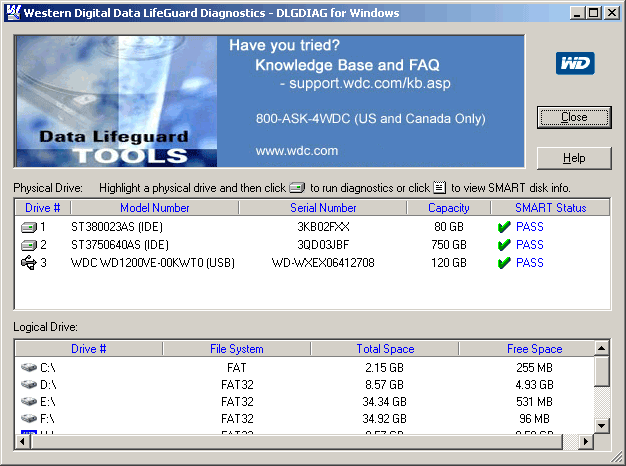The image size is (626, 466).
Task: Click capacity 750 GB
Action: coord(449,244)
